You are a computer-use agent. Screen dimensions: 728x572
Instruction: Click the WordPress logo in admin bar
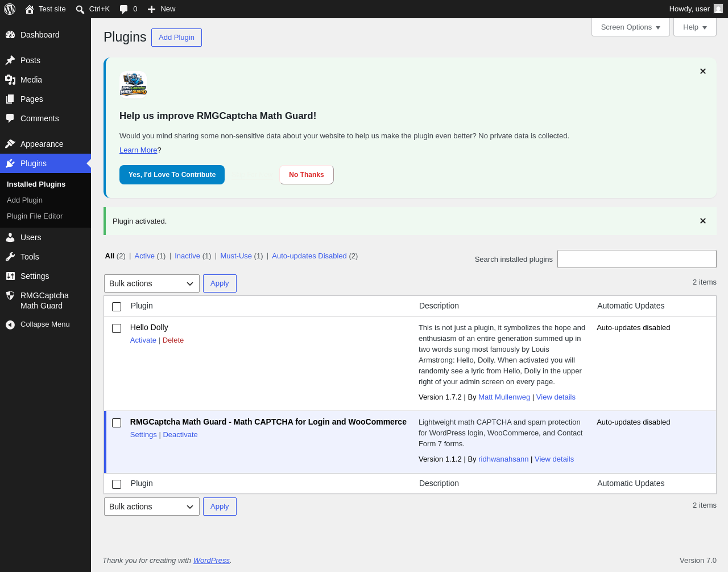pos(10,9)
